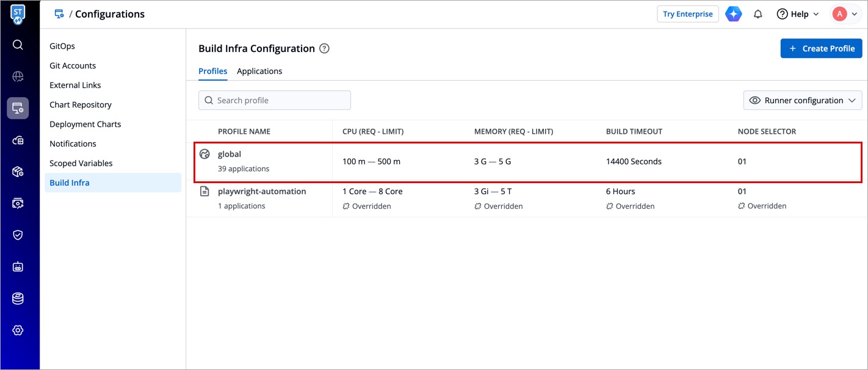
Task: Focus the Search profile input field
Action: click(x=275, y=101)
